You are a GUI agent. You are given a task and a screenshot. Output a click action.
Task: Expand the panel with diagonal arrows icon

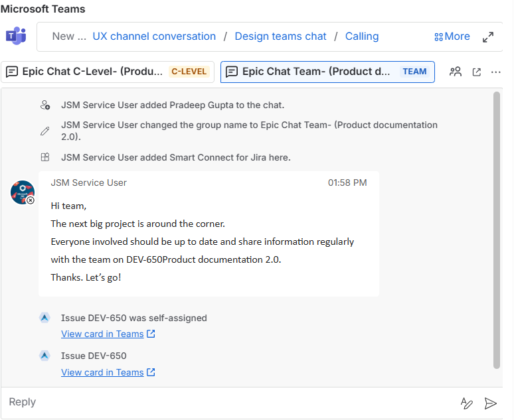[488, 37]
